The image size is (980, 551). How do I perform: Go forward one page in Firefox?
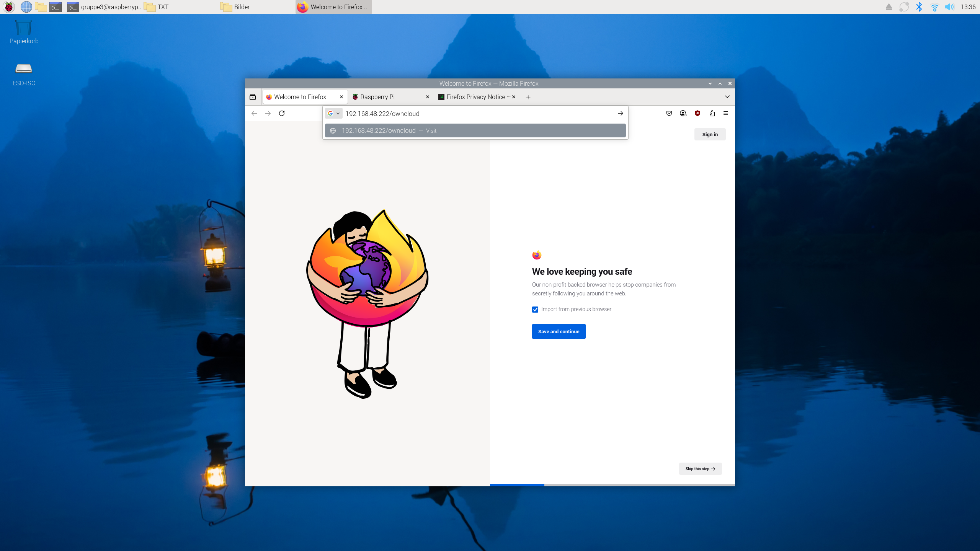point(268,113)
